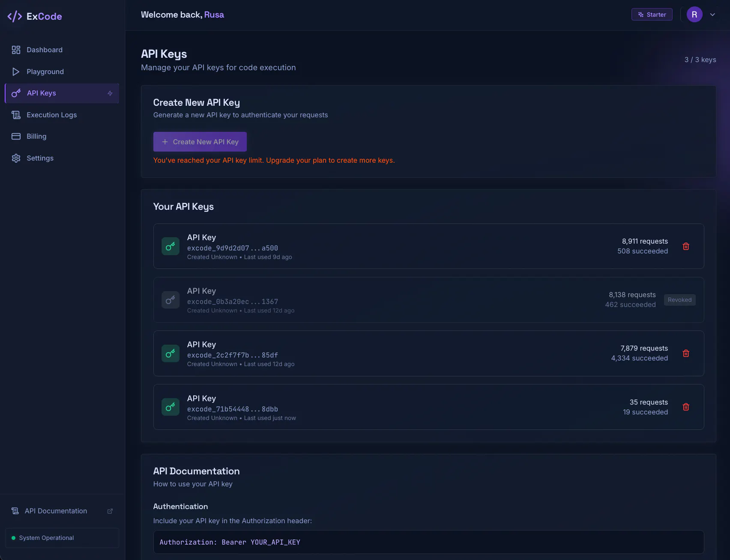Click the external link icon by API Documentation
Viewport: 730px width, 560px height.
coord(110,511)
